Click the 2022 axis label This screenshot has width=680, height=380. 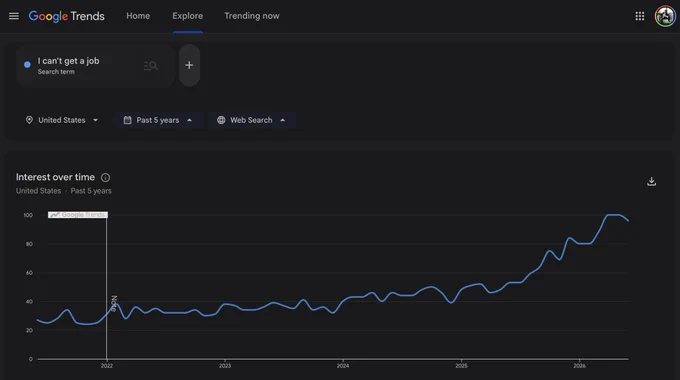107,366
